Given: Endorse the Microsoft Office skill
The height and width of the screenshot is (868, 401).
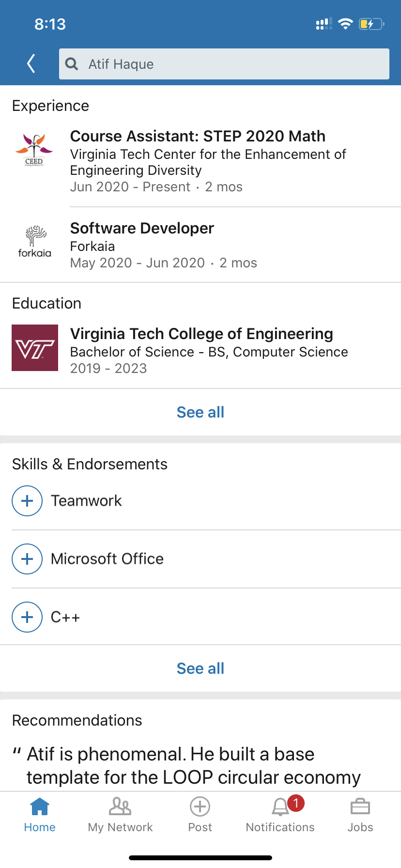Looking at the screenshot, I should pos(27,559).
